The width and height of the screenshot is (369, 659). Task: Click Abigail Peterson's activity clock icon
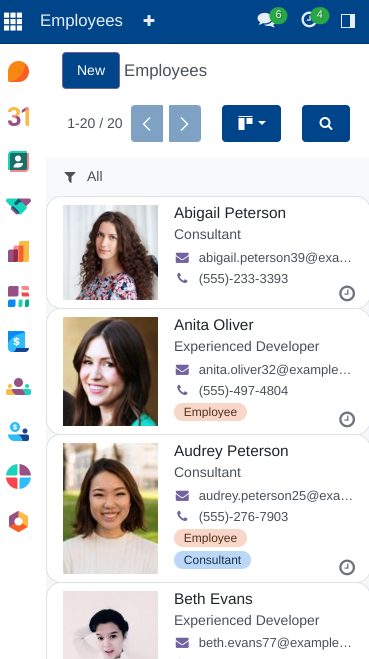point(347,293)
